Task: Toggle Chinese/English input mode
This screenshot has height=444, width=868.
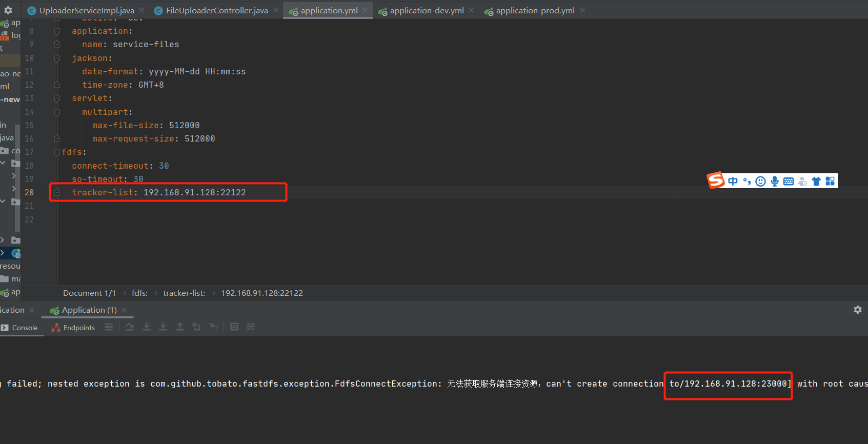Action: tap(733, 181)
